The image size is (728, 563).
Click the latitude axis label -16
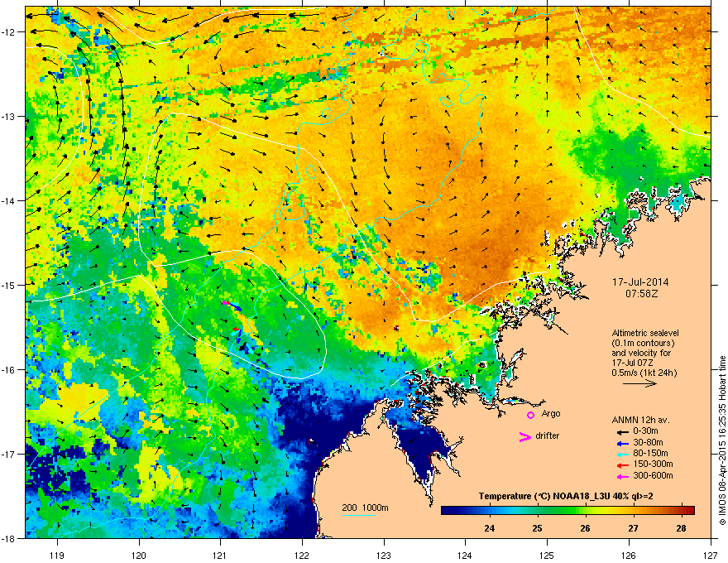(8, 370)
